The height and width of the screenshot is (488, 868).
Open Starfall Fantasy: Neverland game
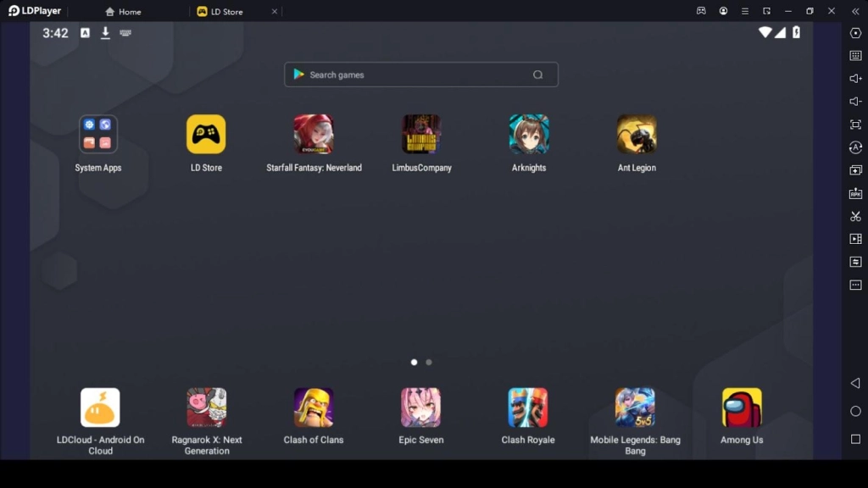[314, 134]
